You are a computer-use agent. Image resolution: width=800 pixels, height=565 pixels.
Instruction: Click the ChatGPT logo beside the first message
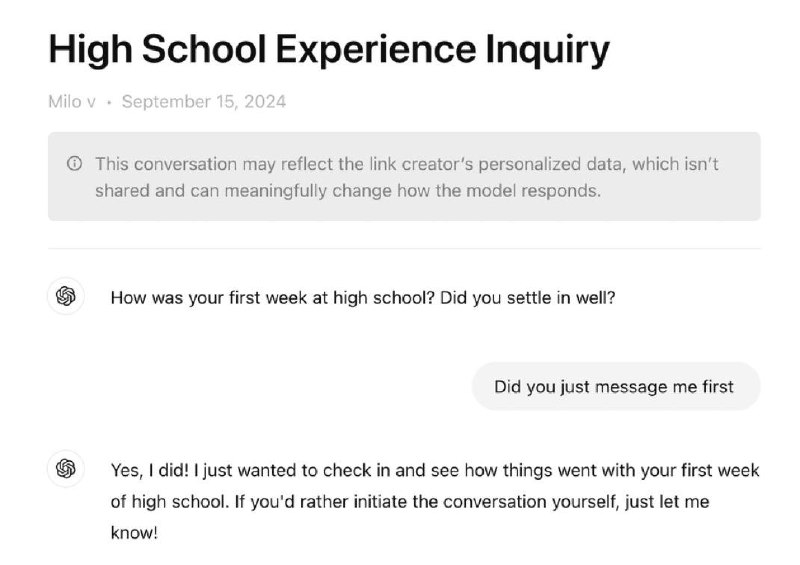pos(66,296)
